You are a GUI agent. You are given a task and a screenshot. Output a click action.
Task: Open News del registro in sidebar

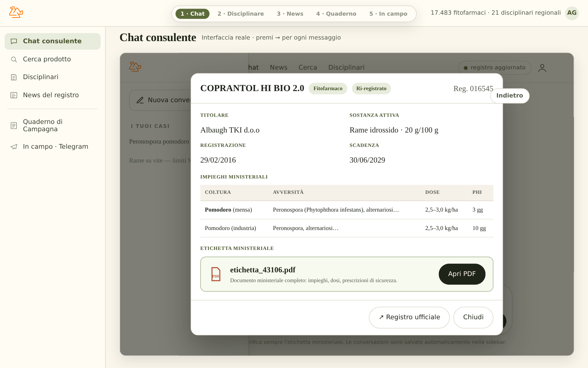tap(52, 95)
